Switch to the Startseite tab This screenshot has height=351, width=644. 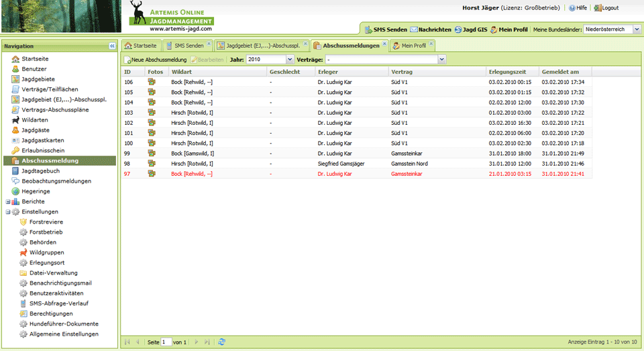[140, 46]
